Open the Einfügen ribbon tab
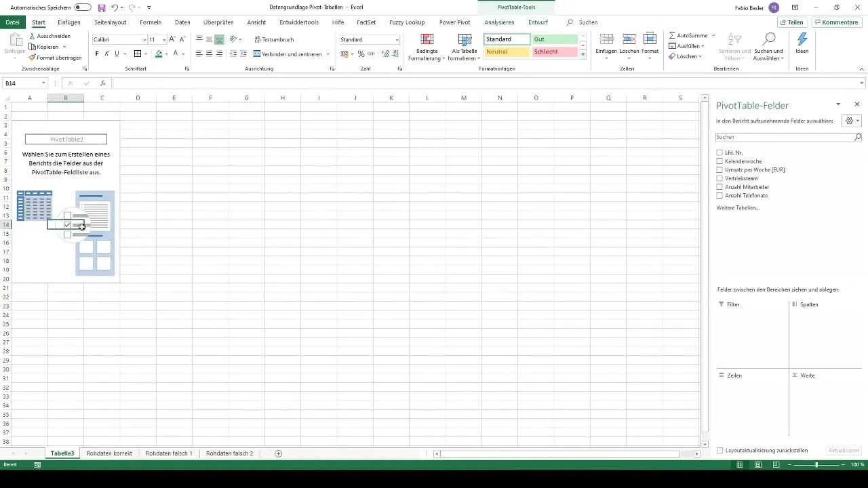The width and height of the screenshot is (868, 488). [x=69, y=22]
